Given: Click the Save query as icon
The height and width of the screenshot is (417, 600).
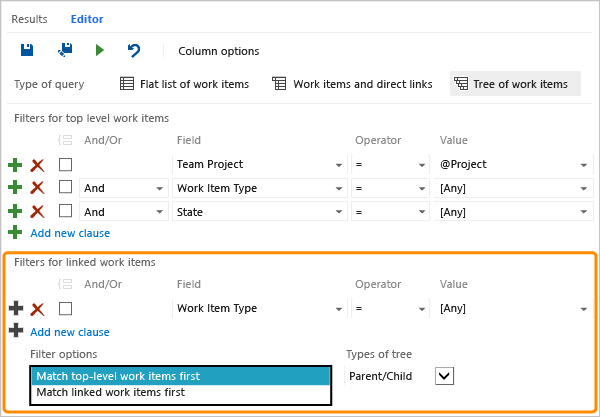Looking at the screenshot, I should point(65,50).
